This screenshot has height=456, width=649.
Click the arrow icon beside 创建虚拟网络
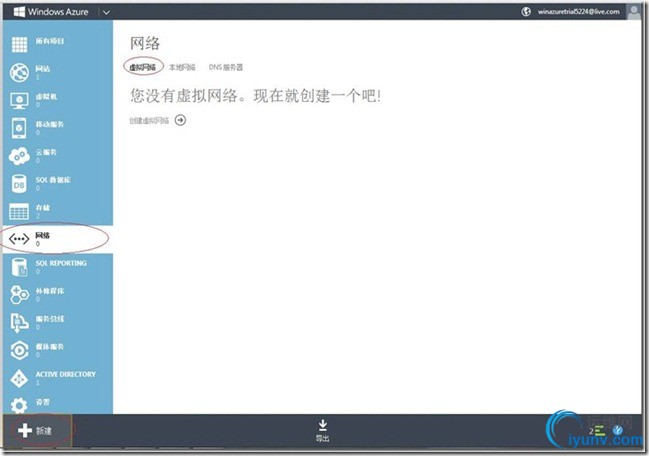point(180,120)
